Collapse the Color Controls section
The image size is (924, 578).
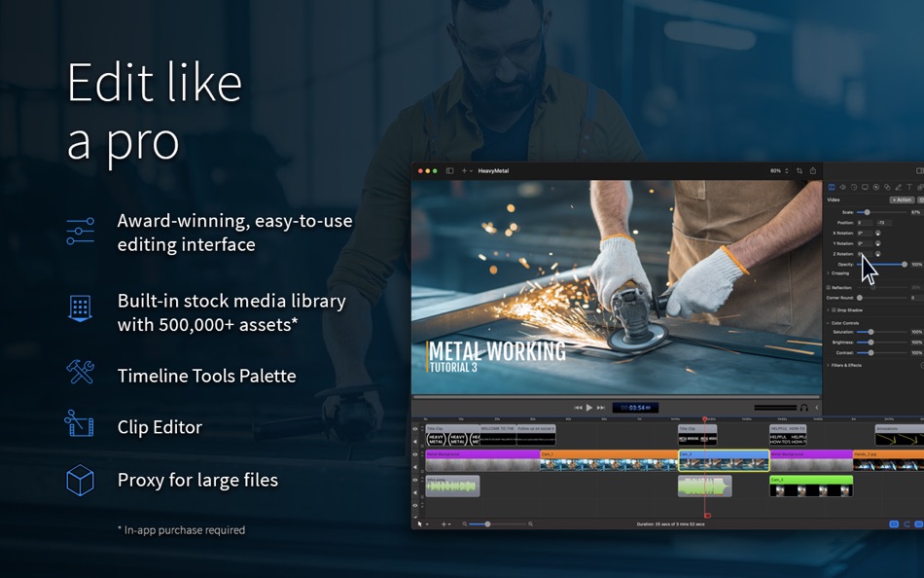(x=827, y=324)
